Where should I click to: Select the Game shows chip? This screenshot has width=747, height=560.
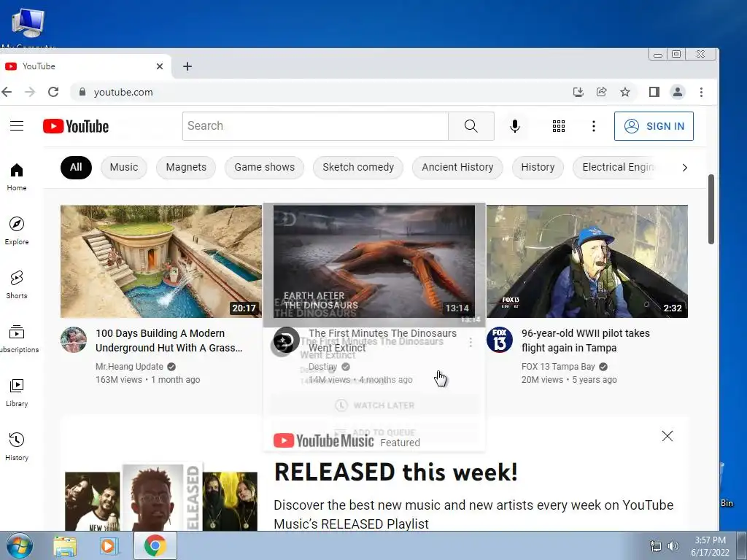264,168
